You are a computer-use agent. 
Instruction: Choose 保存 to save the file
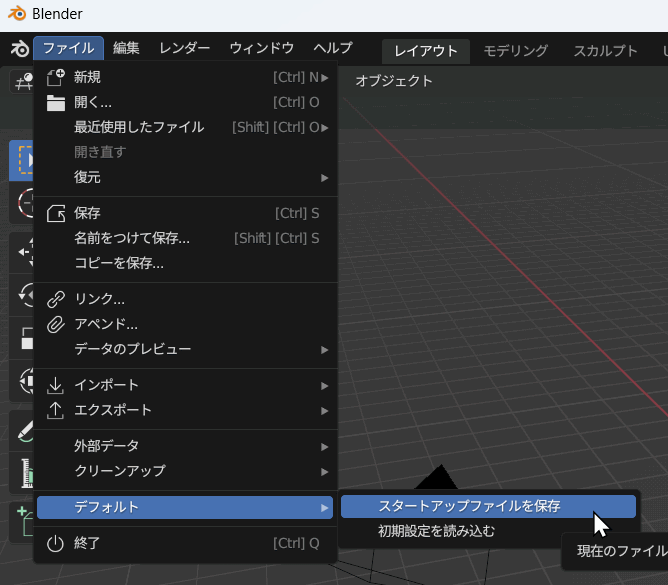[x=185, y=213]
